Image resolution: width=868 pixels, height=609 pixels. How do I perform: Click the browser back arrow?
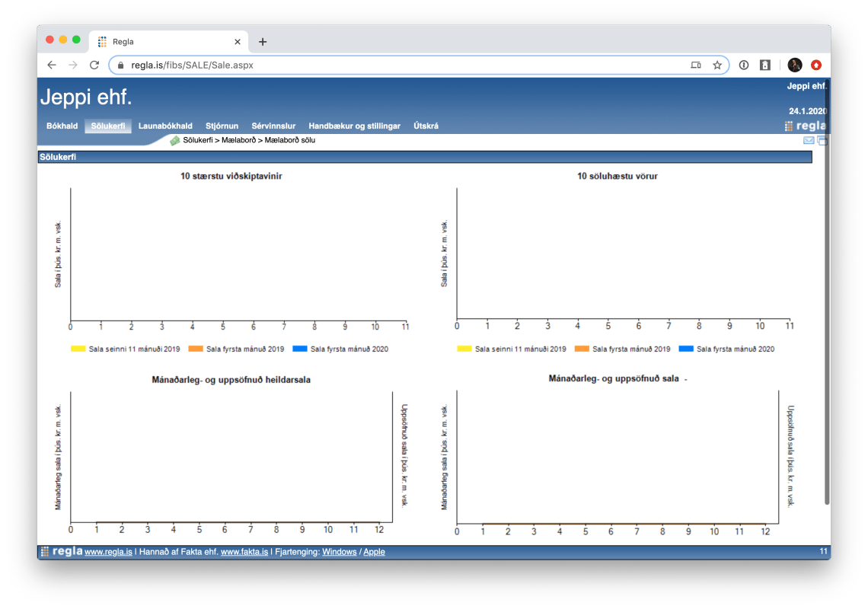(52, 65)
